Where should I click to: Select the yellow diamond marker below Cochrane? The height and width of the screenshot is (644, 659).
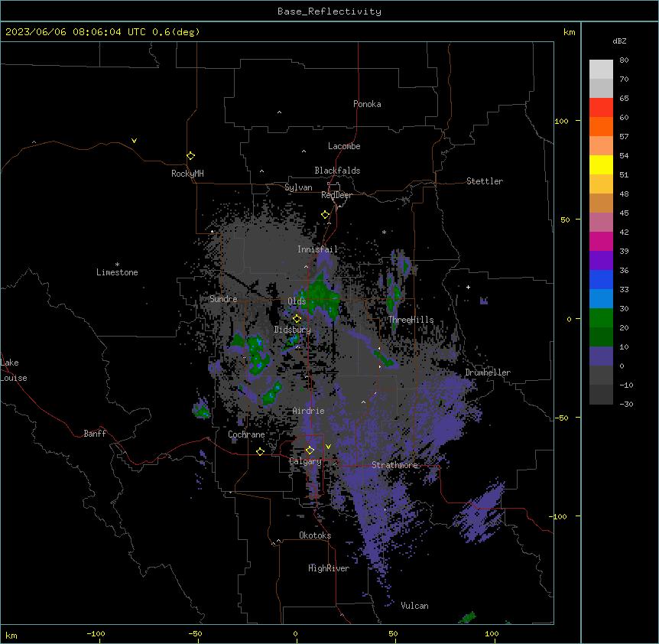click(x=260, y=451)
